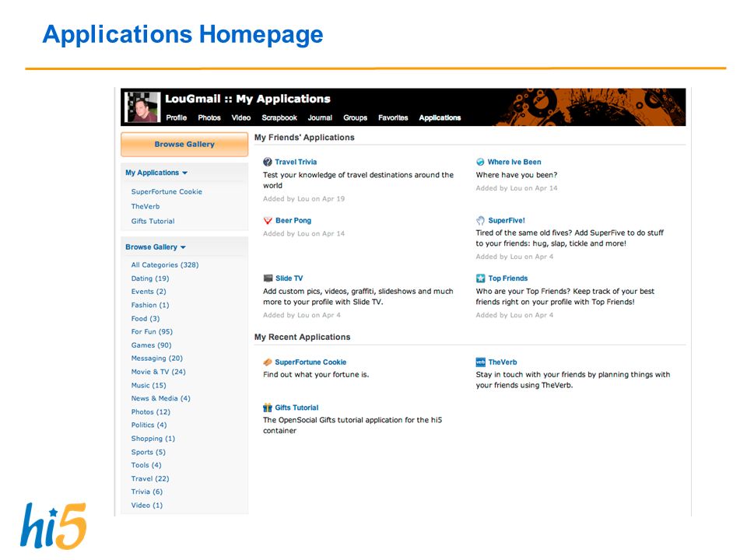This screenshot has width=747, height=560.
Task: Select the News & Media (4) category
Action: (160, 398)
